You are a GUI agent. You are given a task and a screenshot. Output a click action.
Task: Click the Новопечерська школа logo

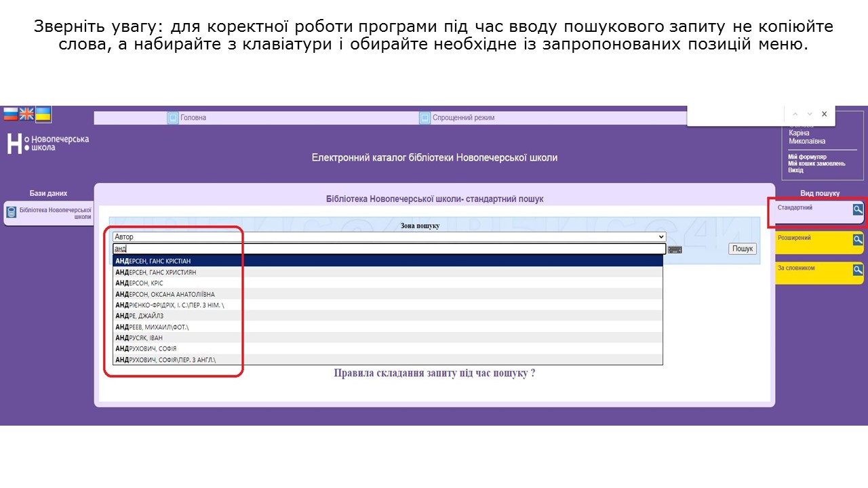click(47, 143)
